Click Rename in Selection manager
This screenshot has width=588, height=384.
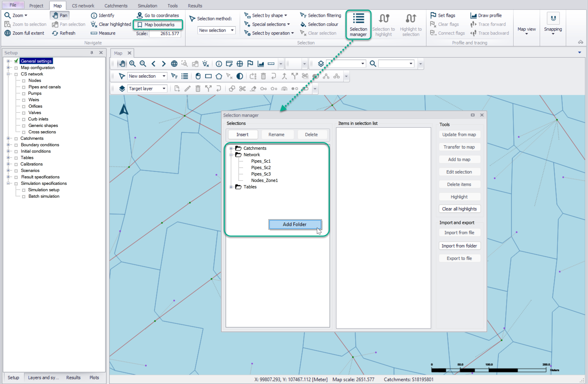pyautogui.click(x=276, y=135)
